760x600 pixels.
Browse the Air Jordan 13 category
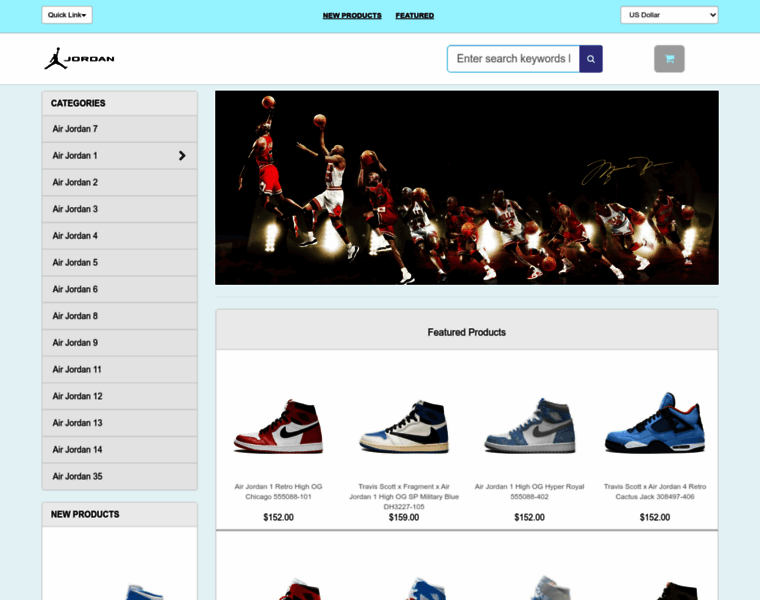click(119, 423)
